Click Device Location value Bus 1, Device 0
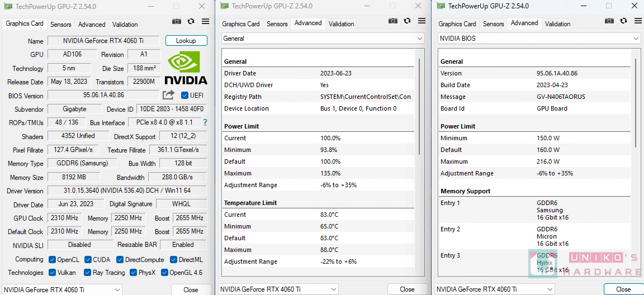 358,109
